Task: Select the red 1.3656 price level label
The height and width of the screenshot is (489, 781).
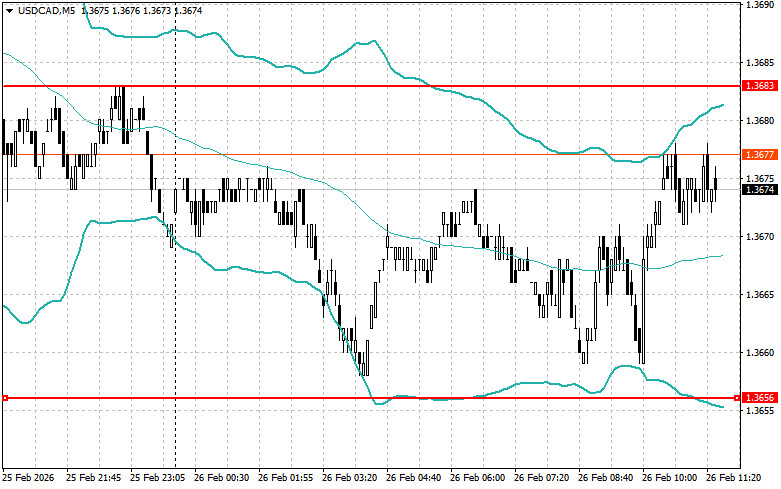Action: (x=760, y=397)
